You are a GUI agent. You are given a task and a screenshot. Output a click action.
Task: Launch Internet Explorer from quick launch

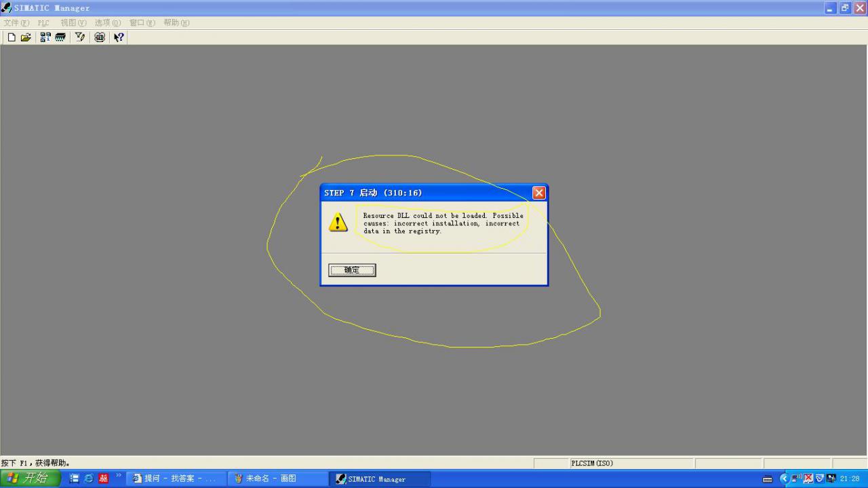[x=89, y=478]
